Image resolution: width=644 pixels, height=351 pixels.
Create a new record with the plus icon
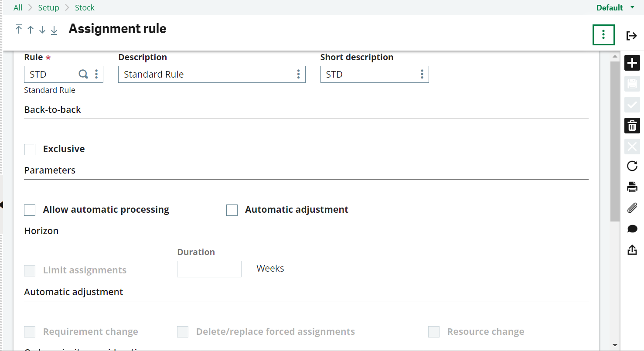click(x=632, y=63)
